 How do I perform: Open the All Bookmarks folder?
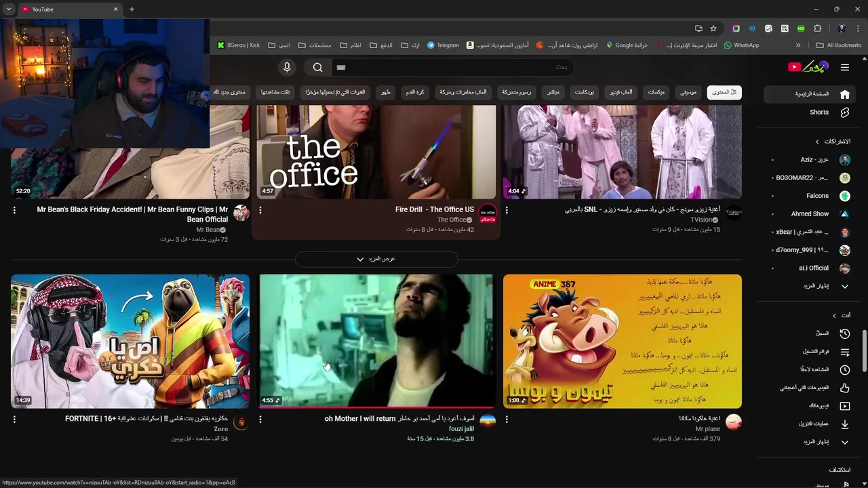click(x=839, y=45)
